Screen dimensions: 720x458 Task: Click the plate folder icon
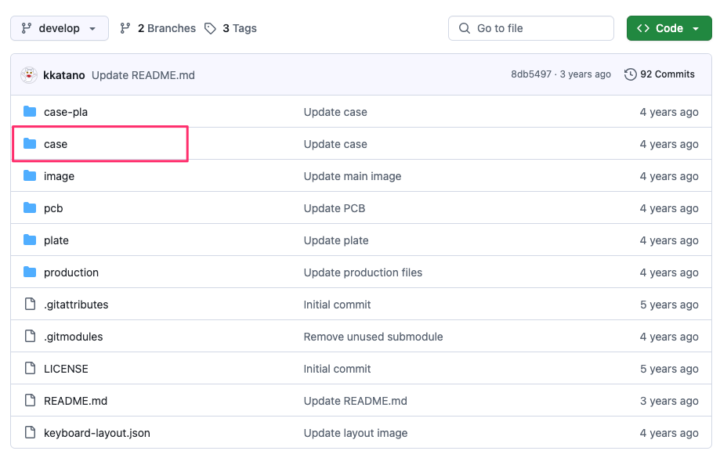pyautogui.click(x=29, y=240)
